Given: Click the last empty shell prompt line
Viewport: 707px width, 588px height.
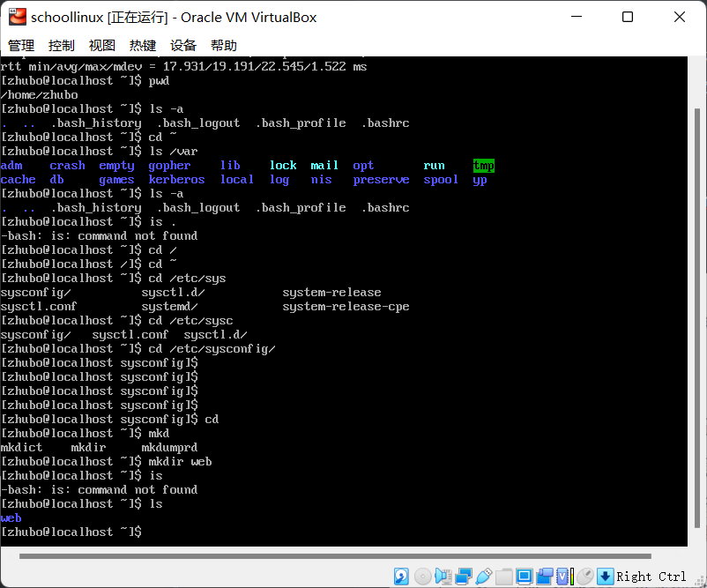Looking at the screenshot, I should coord(71,532).
